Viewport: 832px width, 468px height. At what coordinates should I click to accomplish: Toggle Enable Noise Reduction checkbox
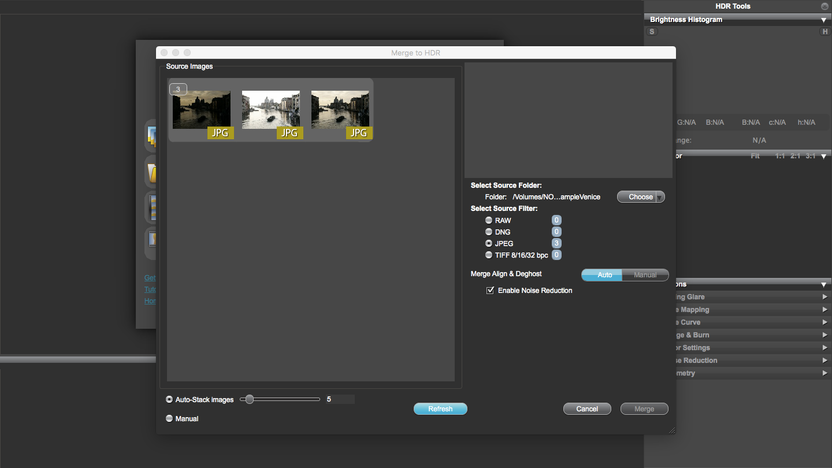click(x=490, y=290)
